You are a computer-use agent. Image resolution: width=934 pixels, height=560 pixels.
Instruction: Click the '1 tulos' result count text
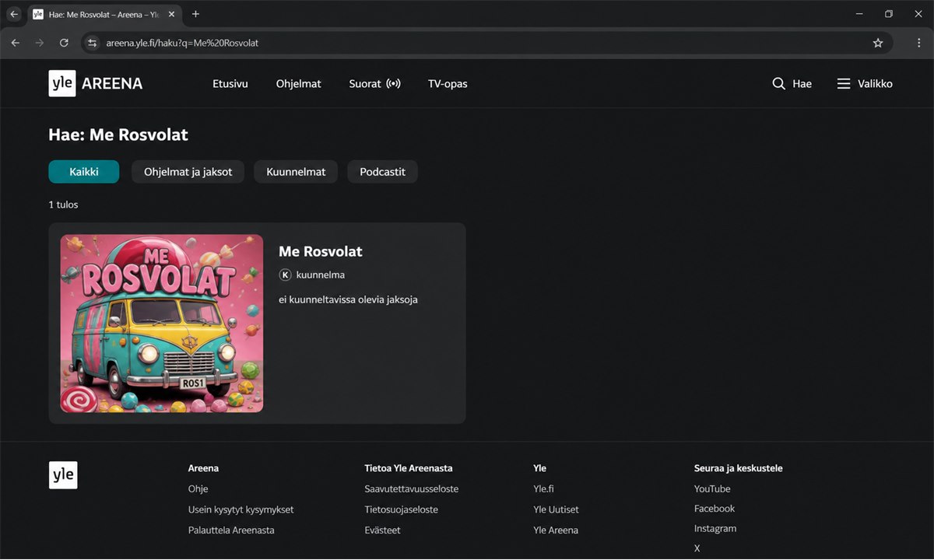63,205
